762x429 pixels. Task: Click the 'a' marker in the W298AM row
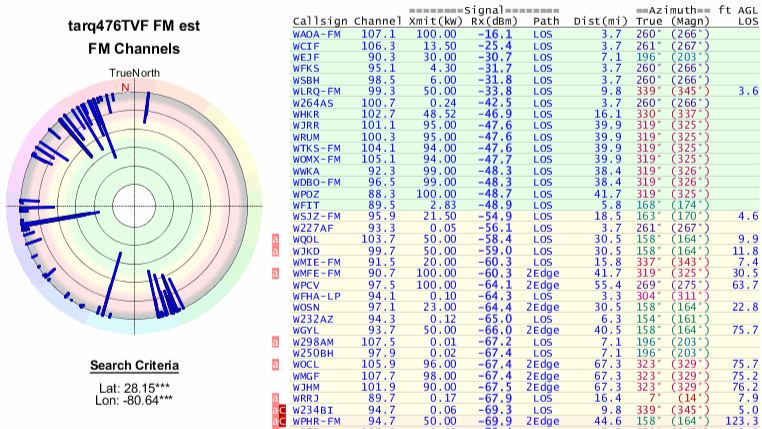pos(276,341)
